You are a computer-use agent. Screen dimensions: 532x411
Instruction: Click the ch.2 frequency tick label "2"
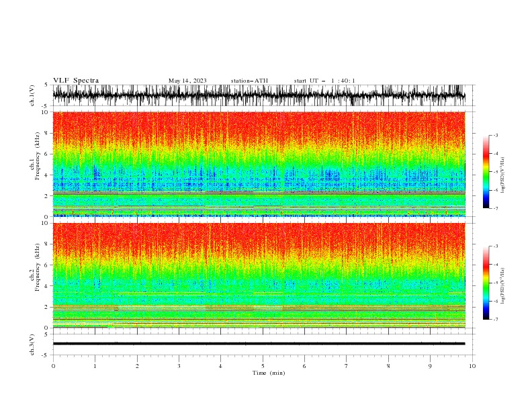tap(47, 307)
